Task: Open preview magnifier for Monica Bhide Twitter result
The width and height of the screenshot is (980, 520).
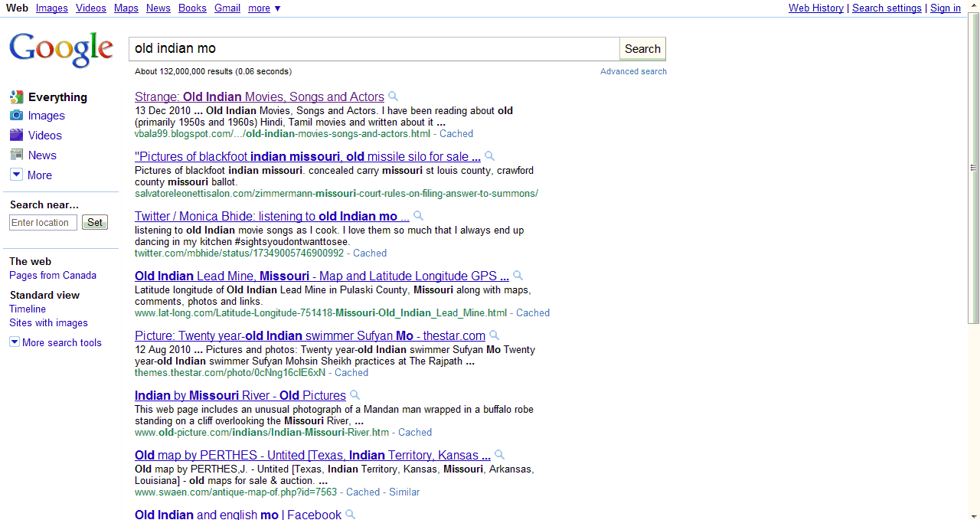Action: 419,216
